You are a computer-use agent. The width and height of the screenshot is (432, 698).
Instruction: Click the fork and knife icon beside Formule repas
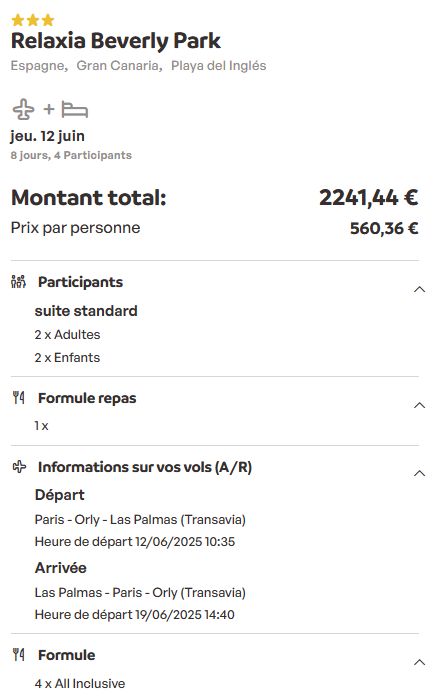[18, 398]
